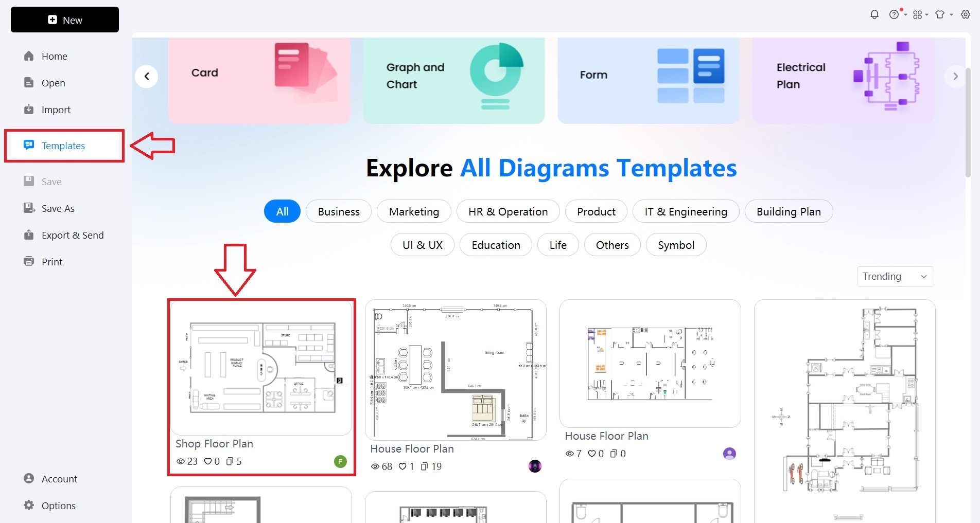Open the Options menu item

64,506
